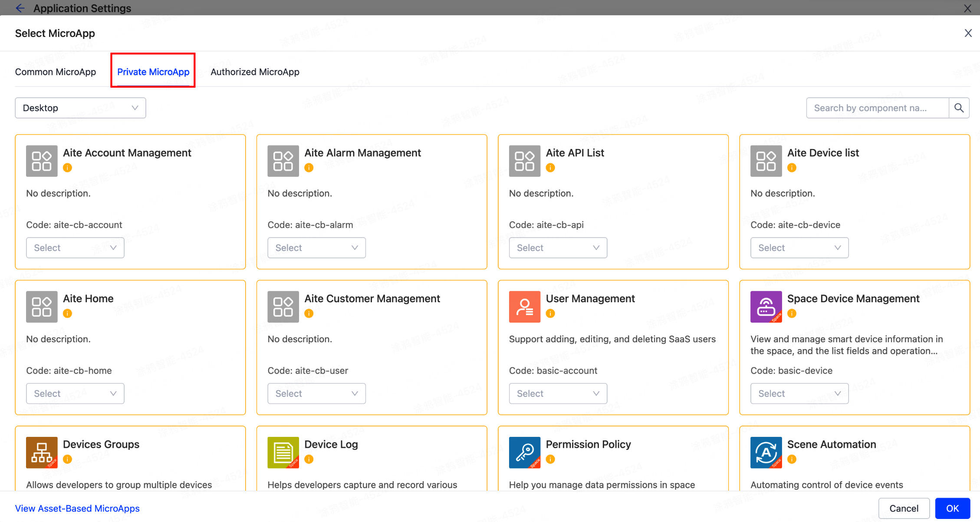The width and height of the screenshot is (980, 522).
Task: Click the search magnifier icon
Action: tap(959, 108)
